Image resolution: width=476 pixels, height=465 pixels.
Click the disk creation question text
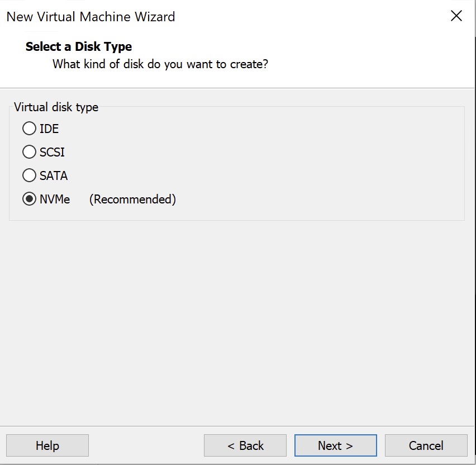coord(160,64)
